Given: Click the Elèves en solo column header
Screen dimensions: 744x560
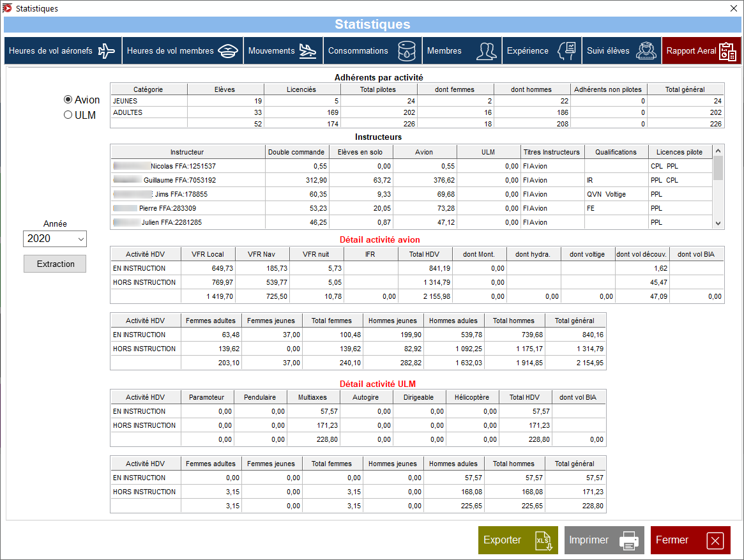Looking at the screenshot, I should [x=360, y=153].
